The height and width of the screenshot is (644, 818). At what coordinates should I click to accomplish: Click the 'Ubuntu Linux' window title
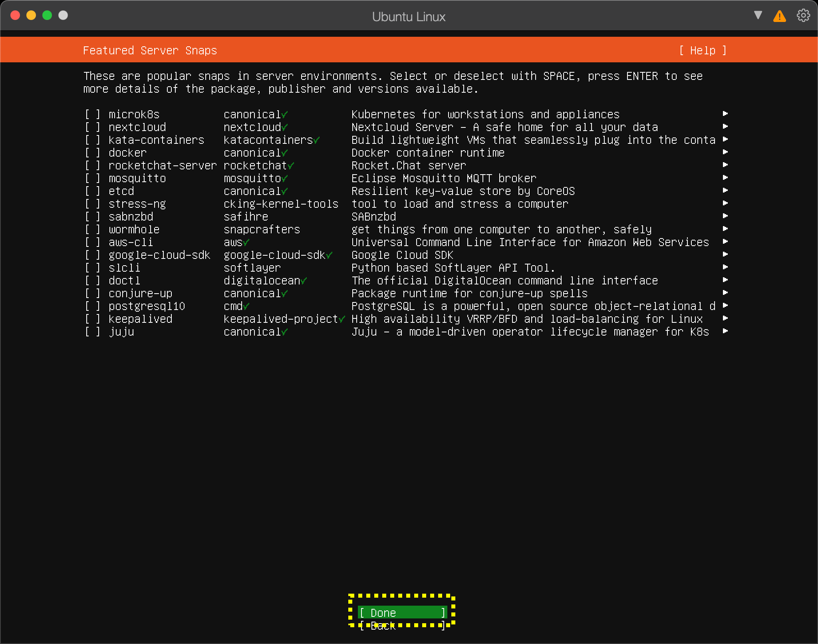[x=409, y=16]
